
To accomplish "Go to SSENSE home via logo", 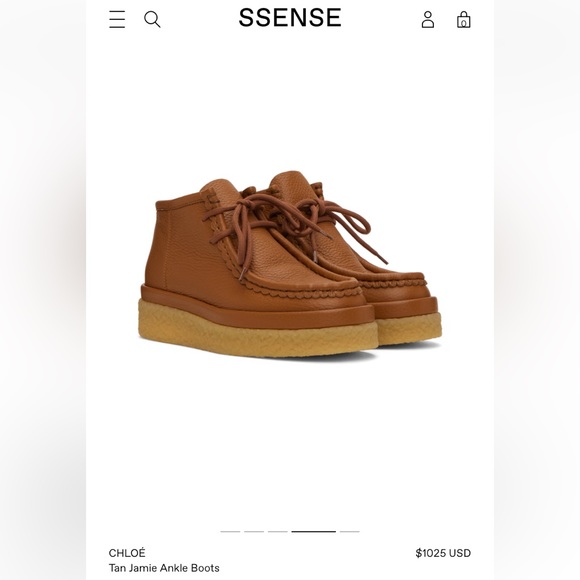I will (290, 18).
